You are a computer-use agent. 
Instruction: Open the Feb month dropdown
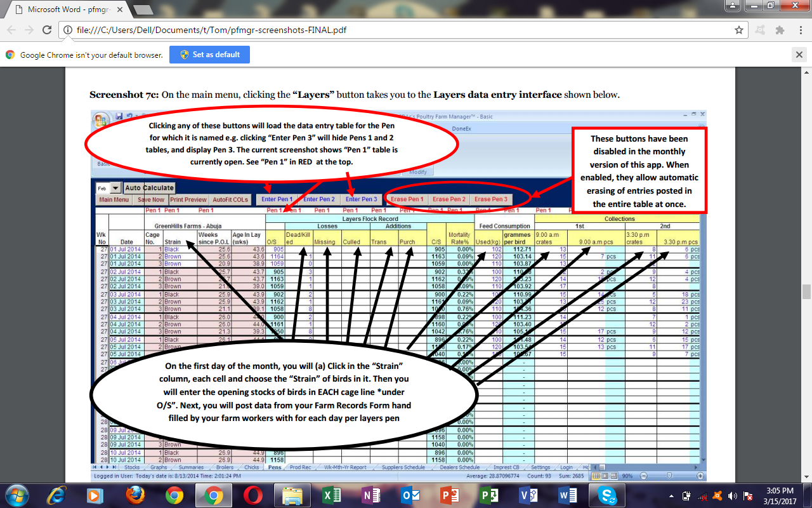pos(115,188)
